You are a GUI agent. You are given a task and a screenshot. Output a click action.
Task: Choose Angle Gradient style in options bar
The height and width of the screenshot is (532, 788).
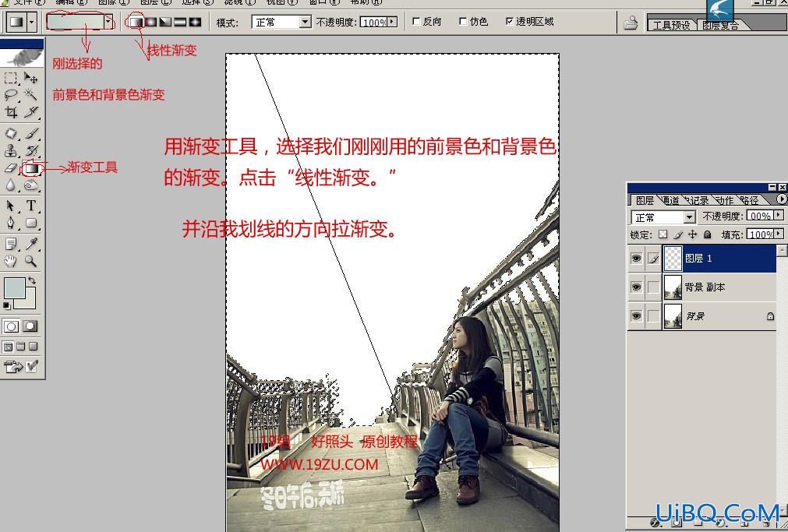tap(165, 22)
